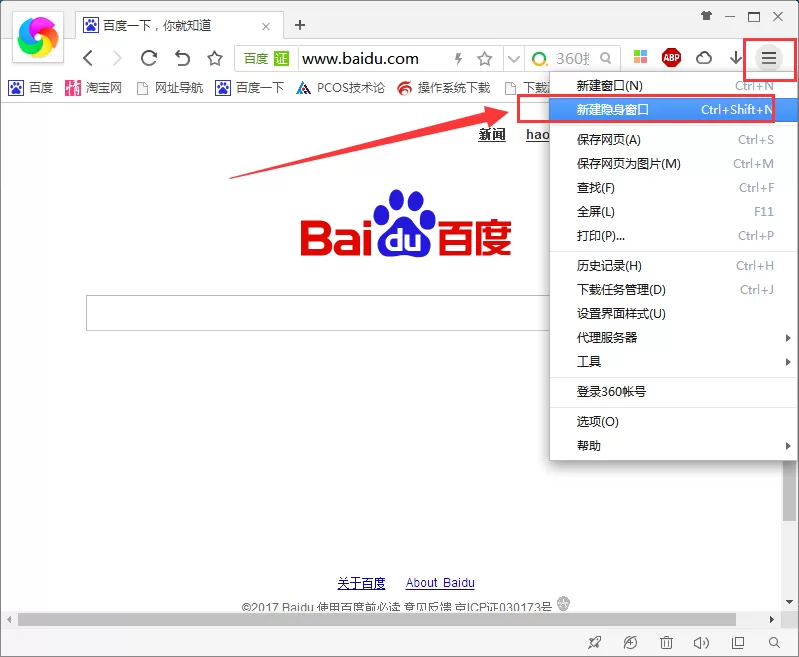This screenshot has height=657, width=799.
Task: Choose 新建窗口(N) from menu
Action: tap(674, 86)
